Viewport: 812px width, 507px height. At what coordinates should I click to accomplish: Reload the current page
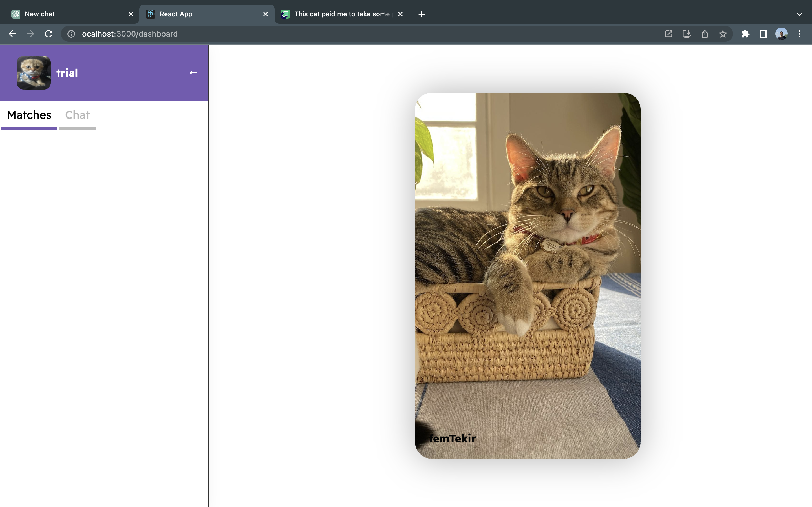[49, 34]
